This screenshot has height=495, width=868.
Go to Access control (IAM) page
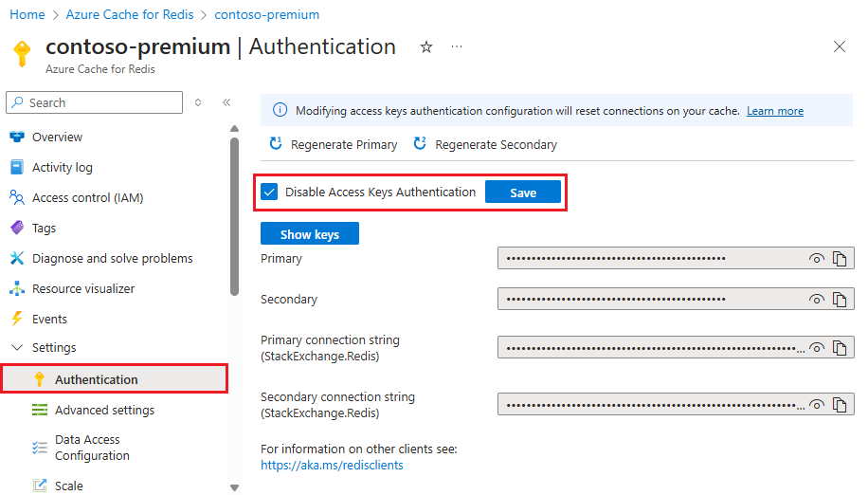click(x=87, y=198)
